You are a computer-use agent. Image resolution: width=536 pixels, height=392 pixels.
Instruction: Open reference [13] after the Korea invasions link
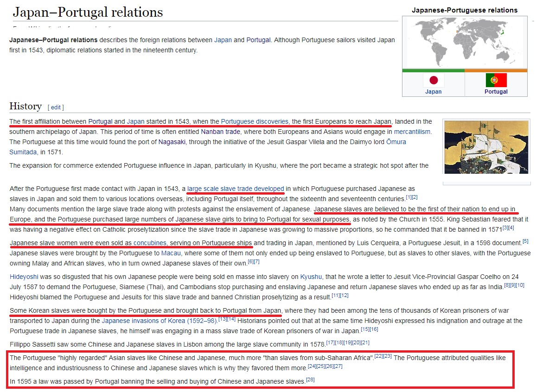point(223,319)
